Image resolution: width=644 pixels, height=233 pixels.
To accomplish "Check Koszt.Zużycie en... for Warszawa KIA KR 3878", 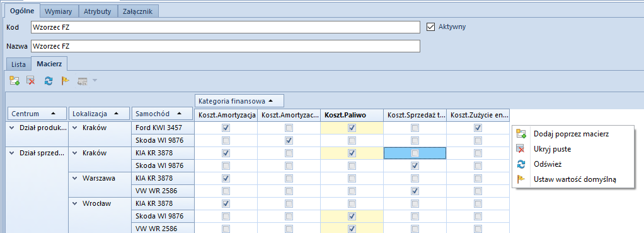I will 478,178.
